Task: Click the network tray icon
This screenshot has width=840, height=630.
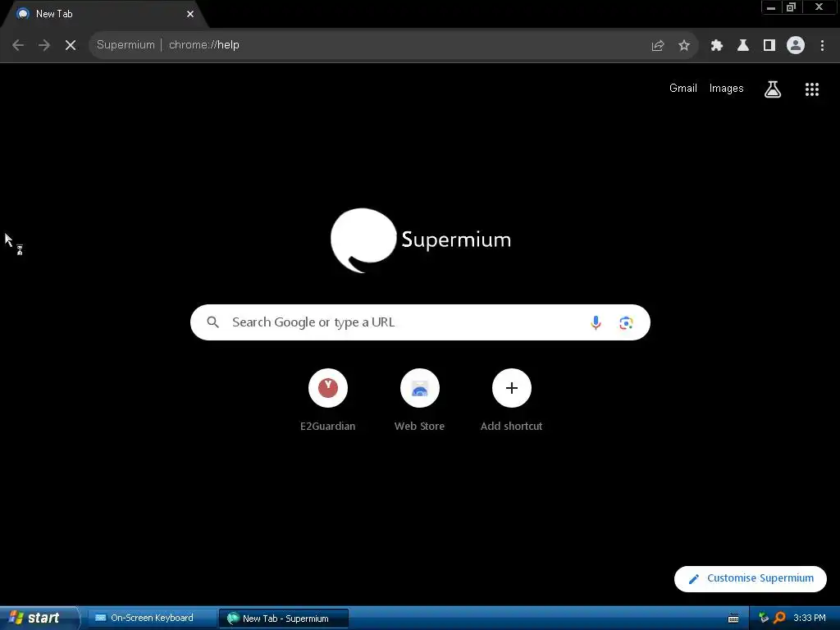Action: pos(764,618)
